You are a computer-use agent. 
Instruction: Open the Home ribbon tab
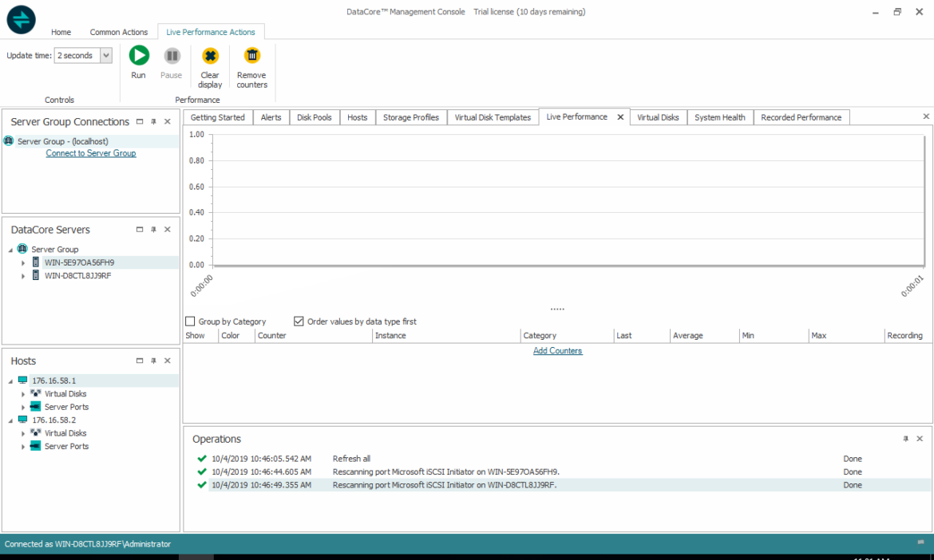[61, 32]
